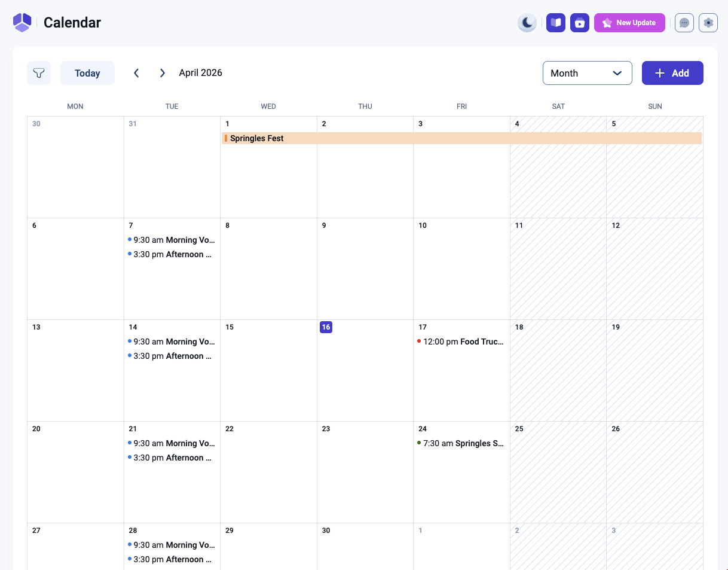Toggle dark mode with the moon icon
728x570 pixels.
pos(527,23)
